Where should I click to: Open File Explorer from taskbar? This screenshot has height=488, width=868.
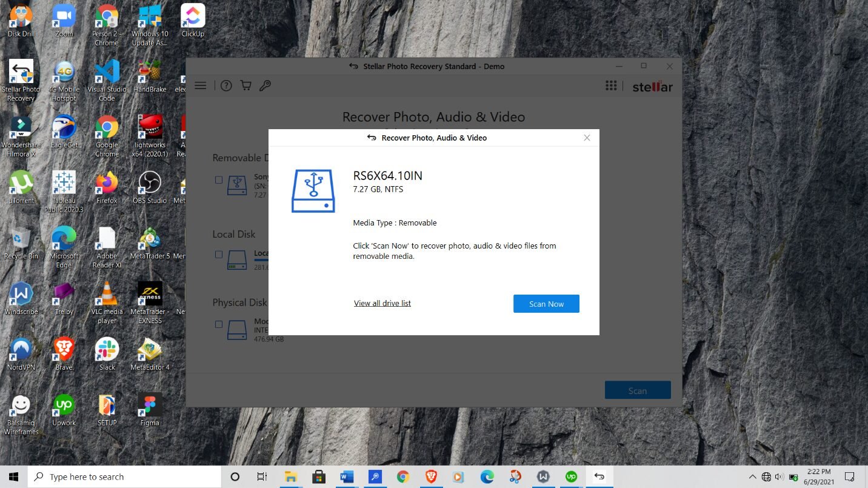pos(290,477)
